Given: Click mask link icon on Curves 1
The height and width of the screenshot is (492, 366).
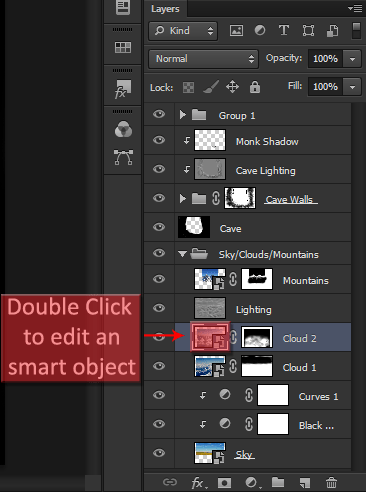Looking at the screenshot, I should click(249, 395).
